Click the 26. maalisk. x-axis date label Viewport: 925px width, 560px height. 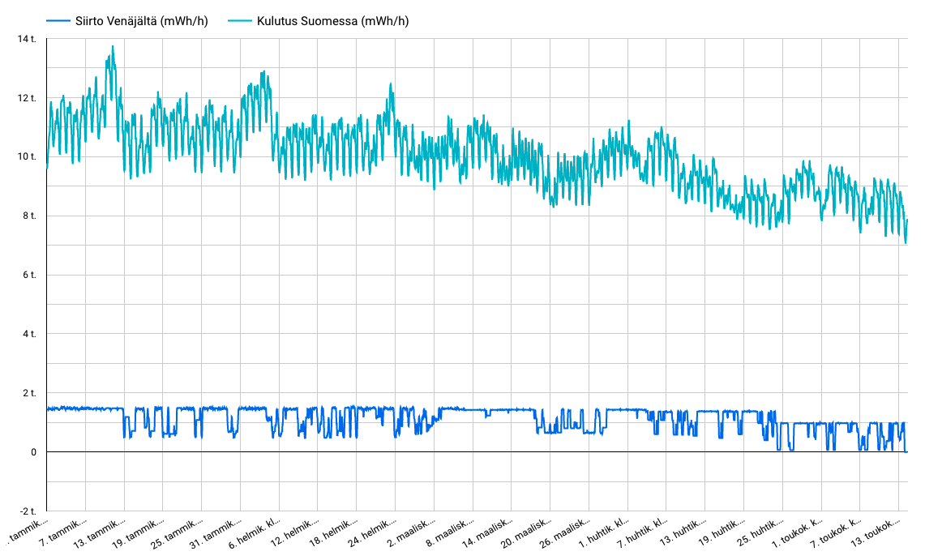565,532
